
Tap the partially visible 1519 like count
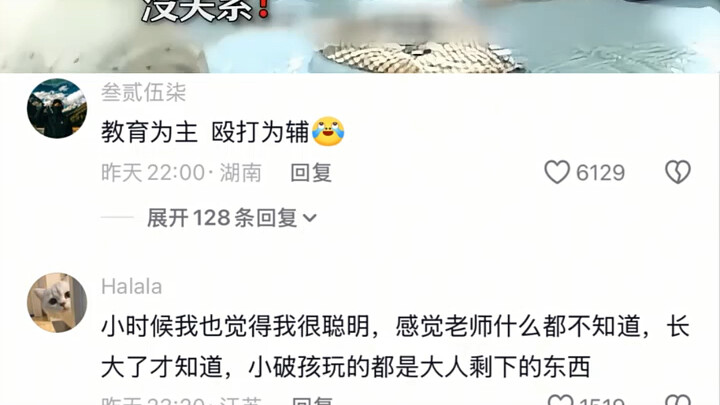tap(602, 401)
